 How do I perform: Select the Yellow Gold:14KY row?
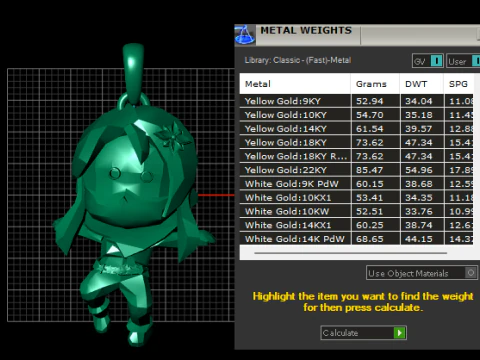tap(356, 129)
